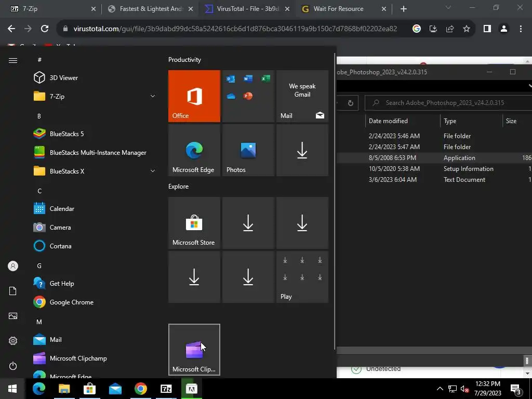Share this page from address bar
The height and width of the screenshot is (399, 532).
450,29
